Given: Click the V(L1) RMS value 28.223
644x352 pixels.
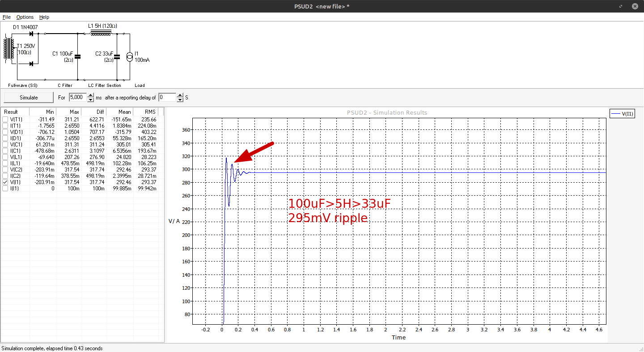Looking at the screenshot, I should point(149,157).
